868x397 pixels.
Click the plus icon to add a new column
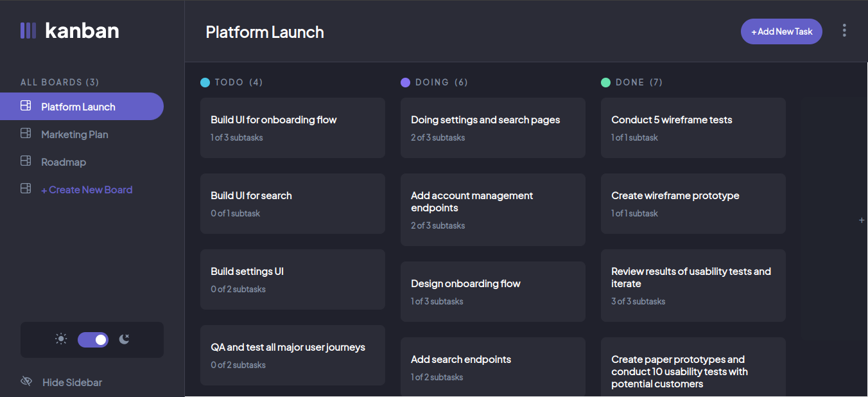[862, 220]
